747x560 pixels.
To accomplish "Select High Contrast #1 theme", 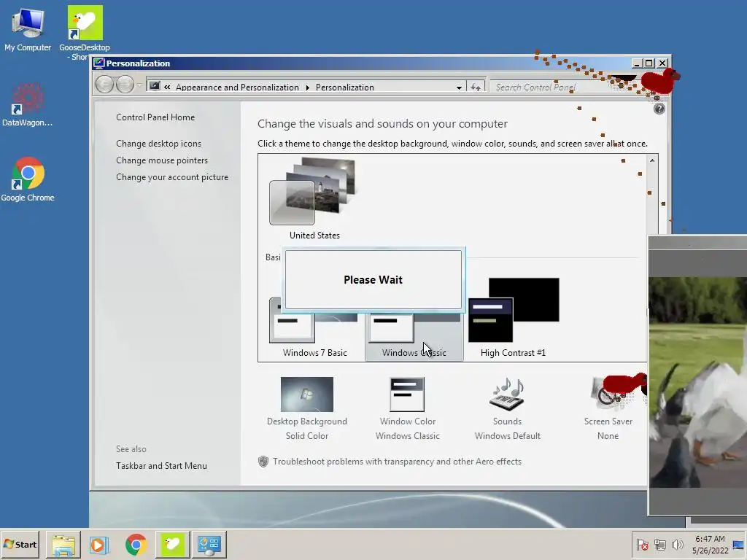I will click(514, 318).
